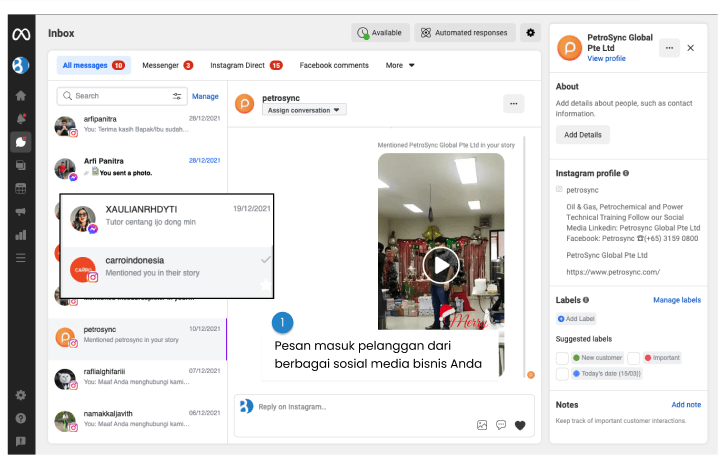Check the Today's date suggested label box
Screen dimensions: 721x457
562,374
